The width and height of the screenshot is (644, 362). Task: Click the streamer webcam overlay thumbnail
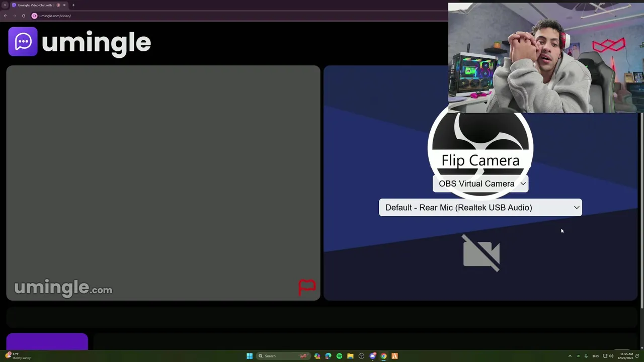coord(546,58)
